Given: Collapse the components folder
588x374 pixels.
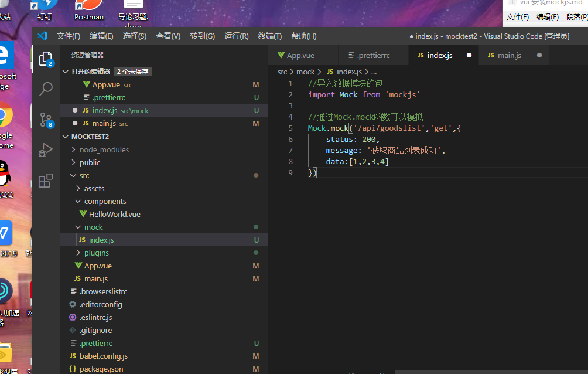Looking at the screenshot, I should tap(78, 201).
